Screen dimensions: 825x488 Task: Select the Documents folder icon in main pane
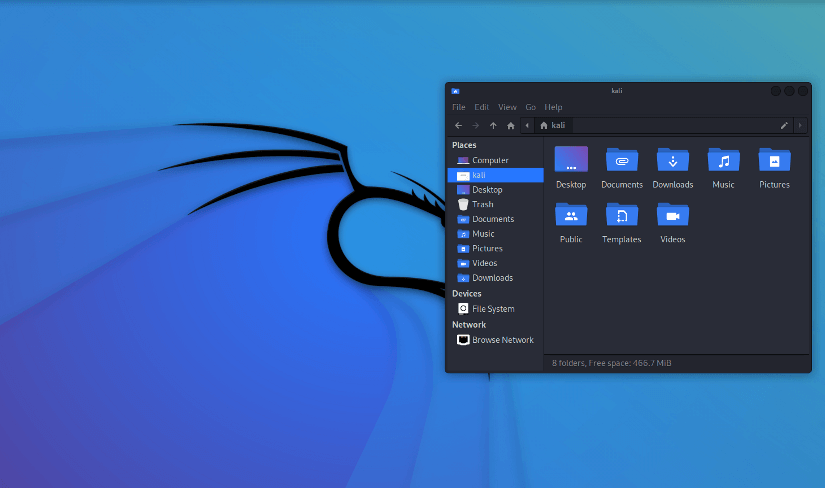click(622, 160)
